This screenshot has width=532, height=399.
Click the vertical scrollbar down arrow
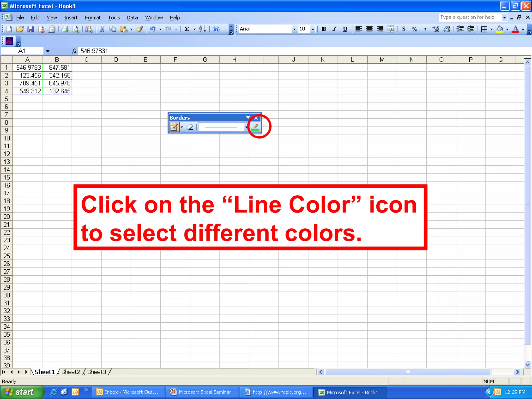click(527, 364)
